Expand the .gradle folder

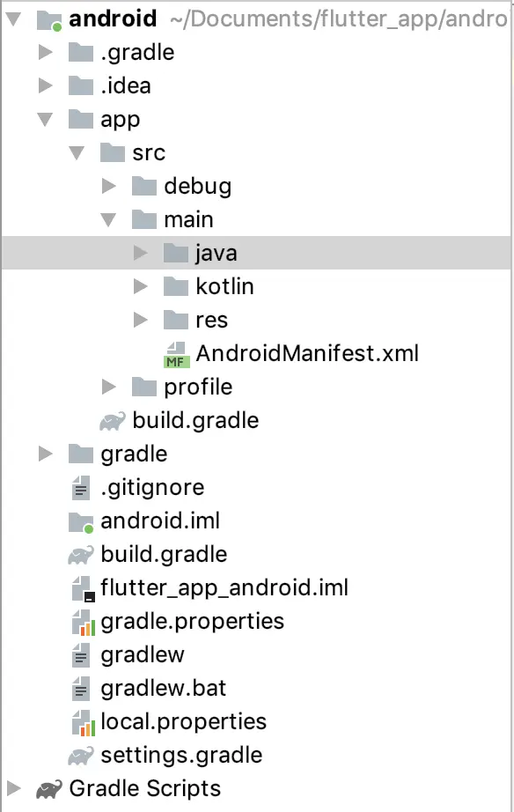44,52
